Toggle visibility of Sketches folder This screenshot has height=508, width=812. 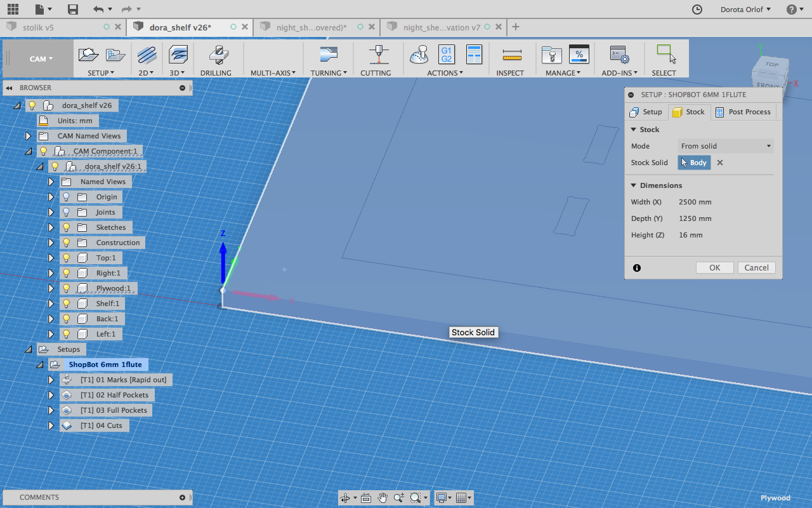click(66, 227)
